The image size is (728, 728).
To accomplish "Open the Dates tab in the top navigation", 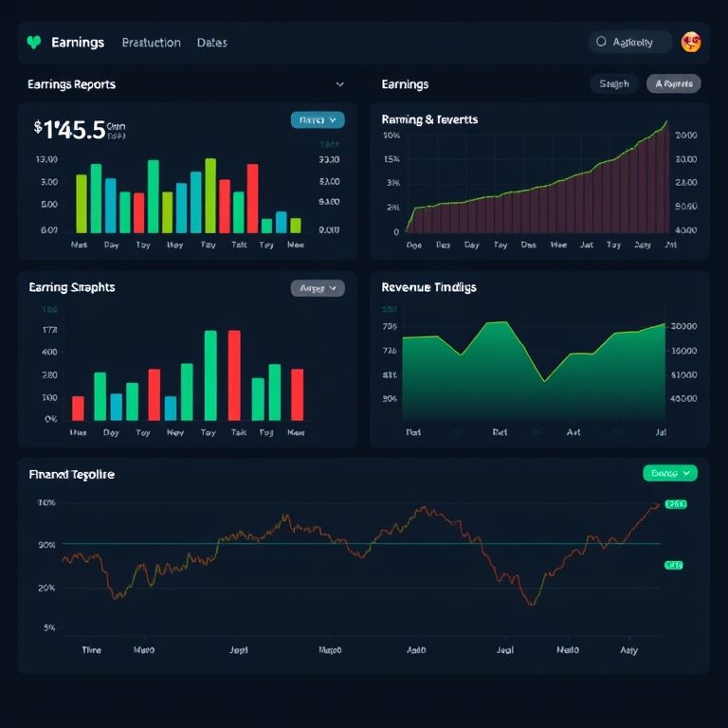I will point(211,43).
